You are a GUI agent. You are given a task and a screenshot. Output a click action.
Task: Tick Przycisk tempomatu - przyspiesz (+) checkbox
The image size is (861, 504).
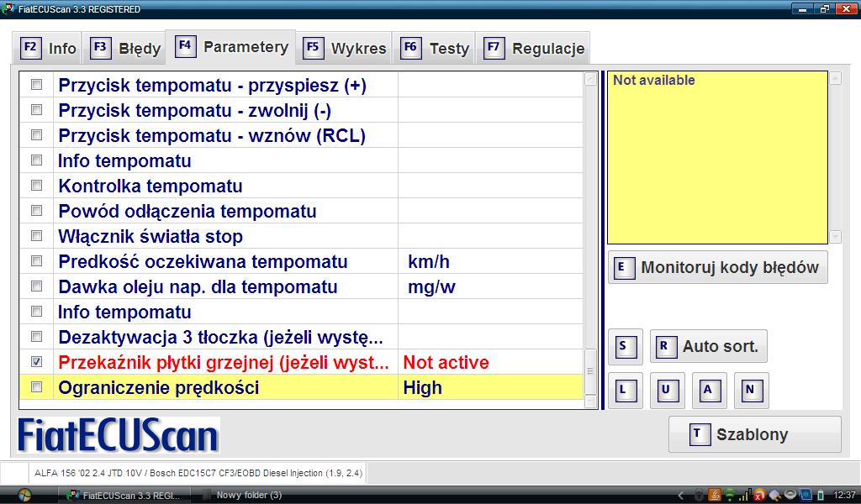(x=36, y=85)
